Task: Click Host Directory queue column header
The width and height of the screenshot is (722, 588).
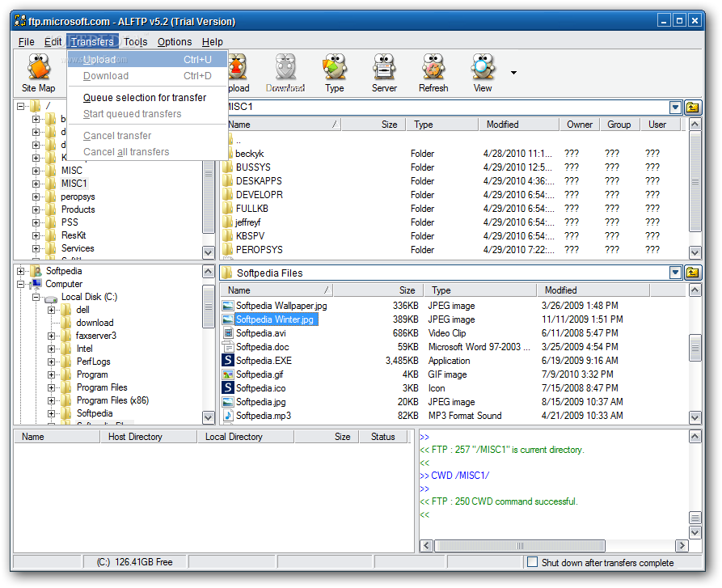Action: click(x=148, y=437)
